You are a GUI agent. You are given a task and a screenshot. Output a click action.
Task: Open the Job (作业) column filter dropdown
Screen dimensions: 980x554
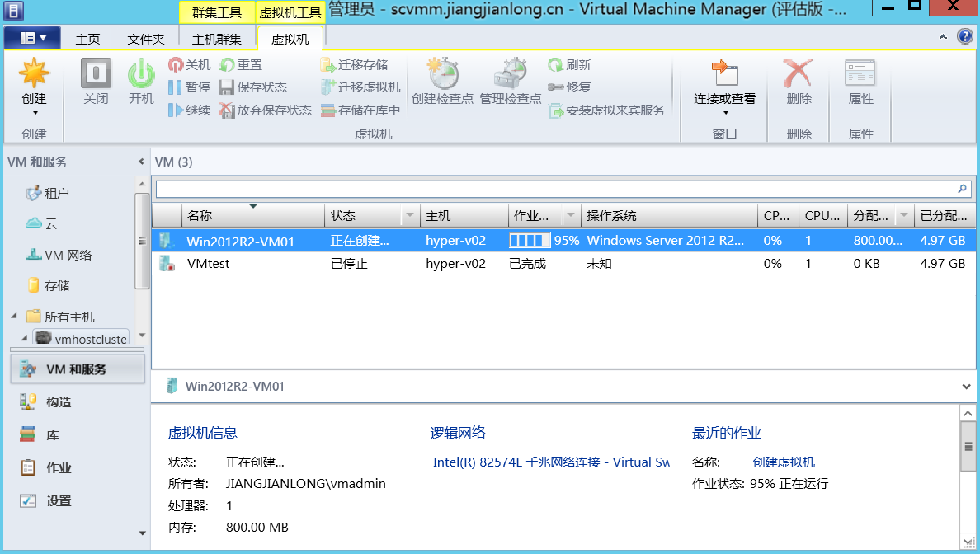click(x=571, y=215)
